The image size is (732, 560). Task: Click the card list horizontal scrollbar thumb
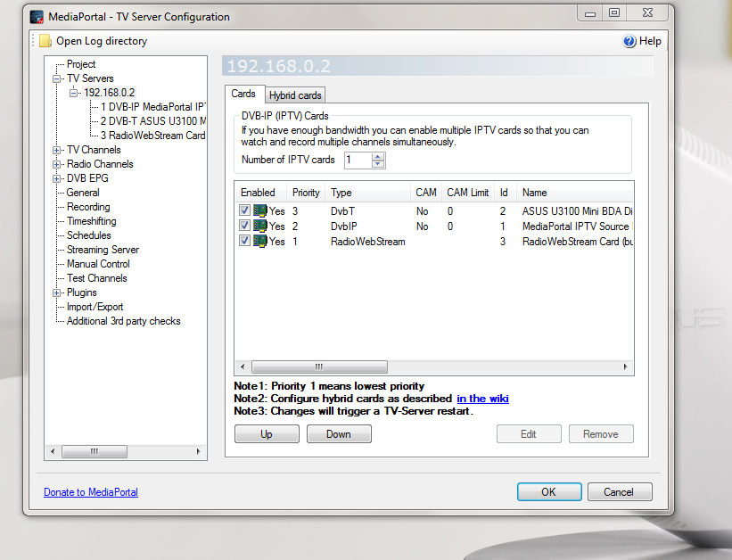pyautogui.click(x=319, y=366)
